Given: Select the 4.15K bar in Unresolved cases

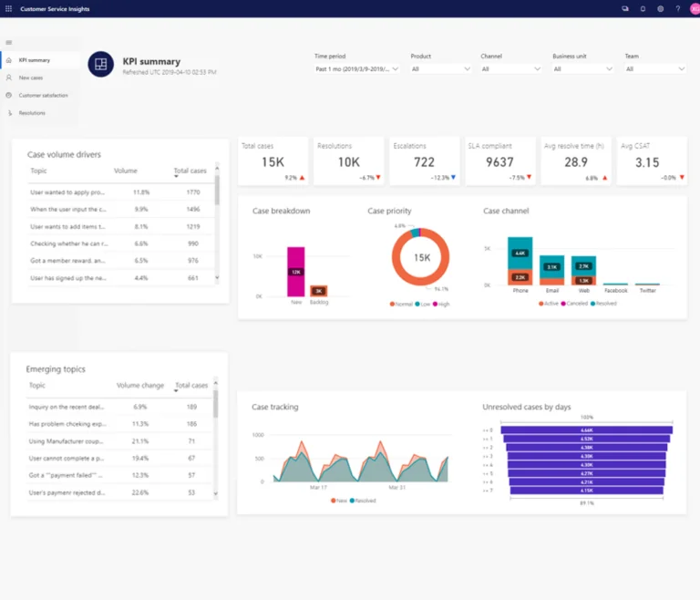Looking at the screenshot, I should [587, 491].
